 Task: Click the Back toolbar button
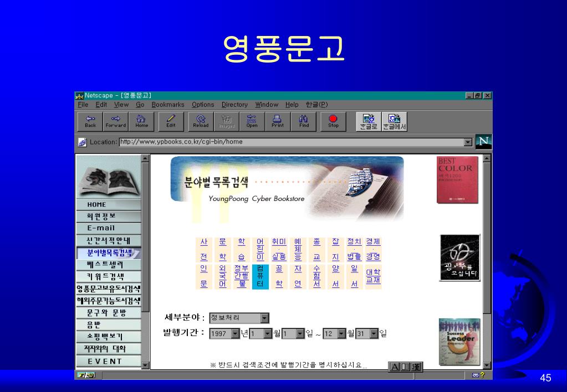(90, 121)
